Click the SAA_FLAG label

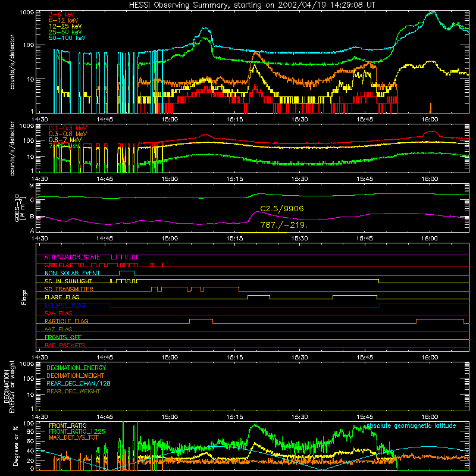58,313
